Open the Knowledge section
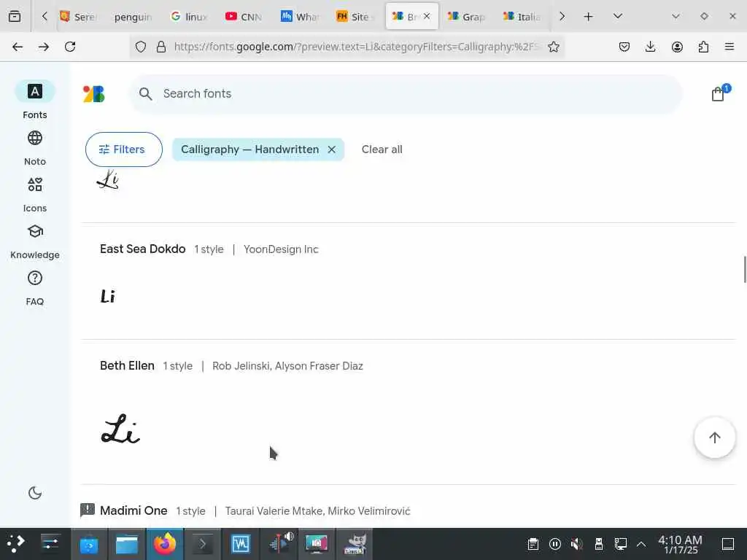This screenshot has height=560, width=747. [35, 241]
